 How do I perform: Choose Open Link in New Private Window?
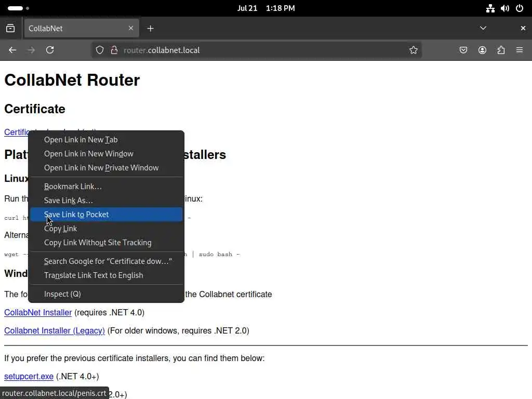point(106,168)
